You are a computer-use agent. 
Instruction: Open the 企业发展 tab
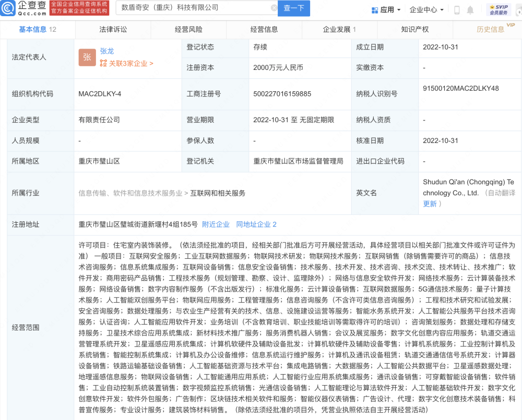[x=337, y=30]
